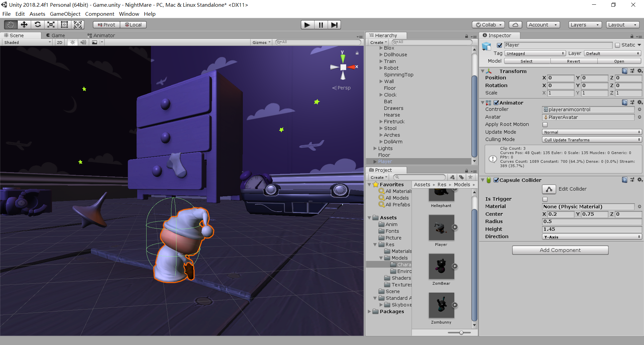Open Update Mode dropdown
644x345 pixels.
(x=592, y=132)
